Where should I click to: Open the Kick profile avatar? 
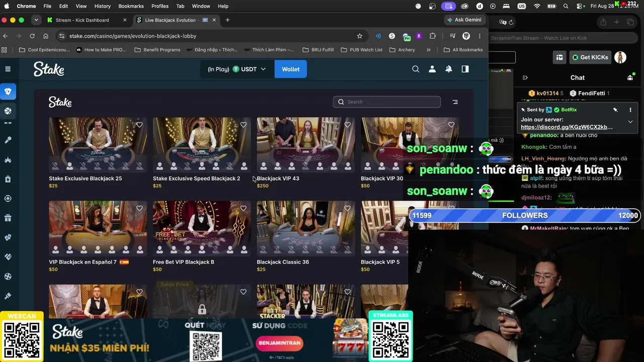click(620, 57)
